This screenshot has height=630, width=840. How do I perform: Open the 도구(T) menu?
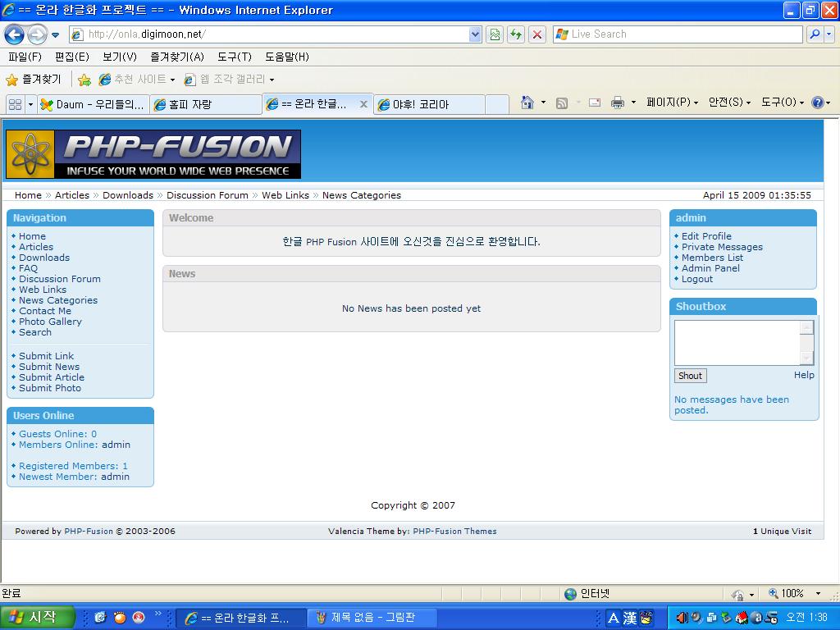pos(234,57)
